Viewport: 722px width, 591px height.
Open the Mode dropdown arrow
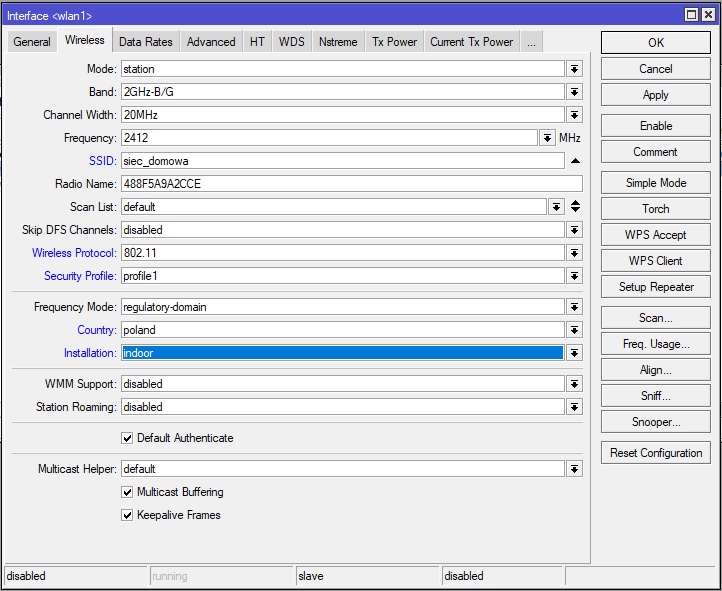(x=574, y=69)
